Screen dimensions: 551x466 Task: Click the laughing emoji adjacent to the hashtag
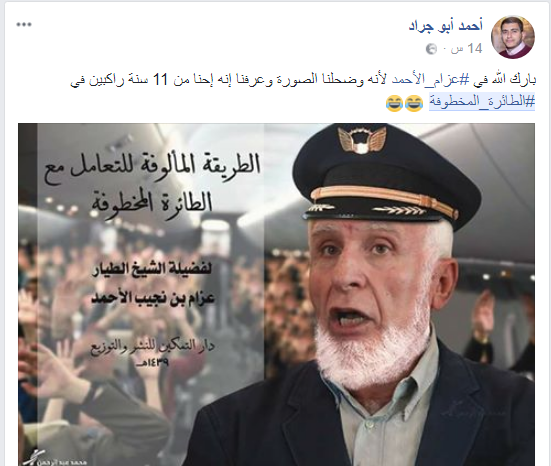tap(414, 103)
